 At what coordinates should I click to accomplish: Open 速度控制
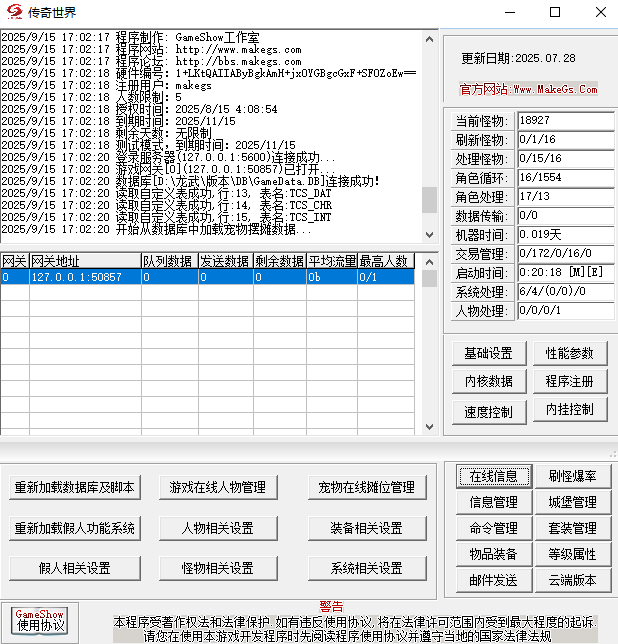click(489, 412)
